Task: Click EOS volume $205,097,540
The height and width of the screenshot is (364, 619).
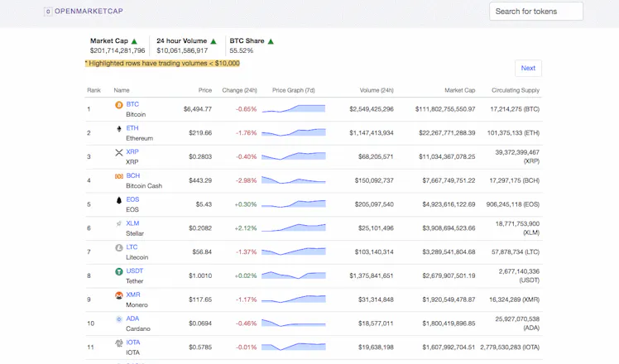Action: [x=374, y=204]
